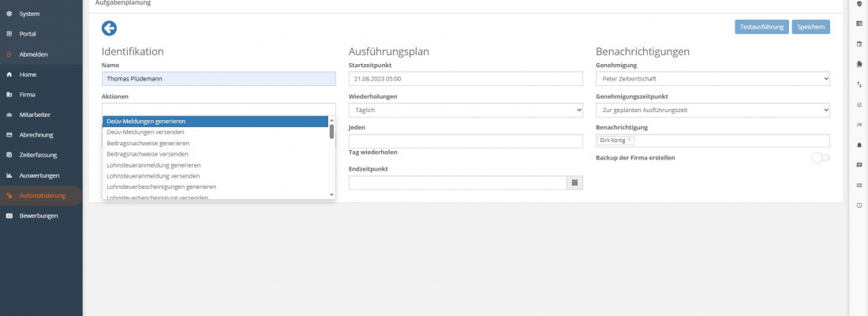Open the Genehmigung Peter Zeitwirtschaft dropdown
The height and width of the screenshot is (316, 868).
713,79
